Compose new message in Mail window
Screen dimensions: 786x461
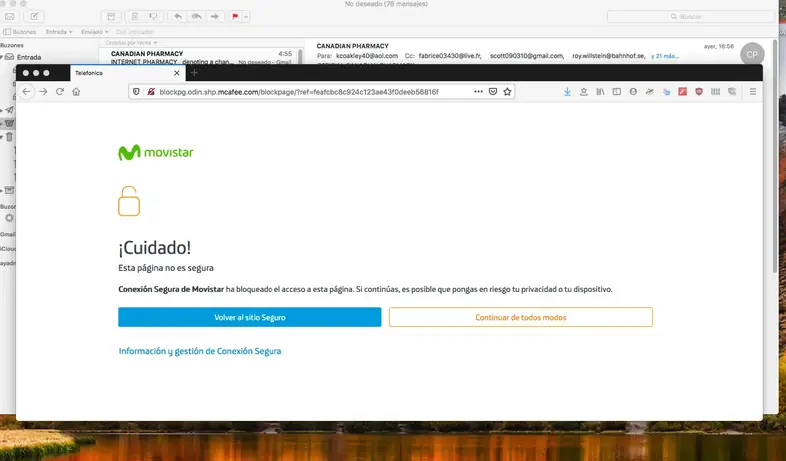pos(34,17)
